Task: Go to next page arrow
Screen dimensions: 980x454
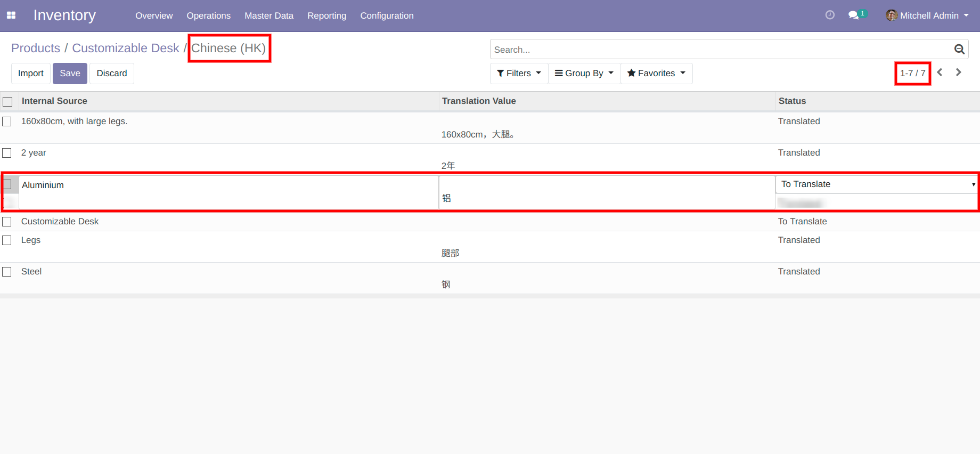Action: pos(958,72)
